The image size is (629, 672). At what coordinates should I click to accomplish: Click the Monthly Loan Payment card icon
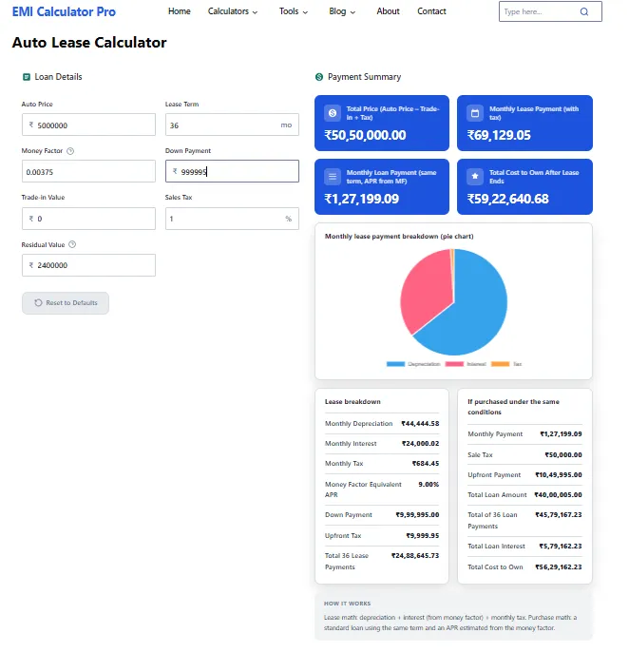click(332, 177)
